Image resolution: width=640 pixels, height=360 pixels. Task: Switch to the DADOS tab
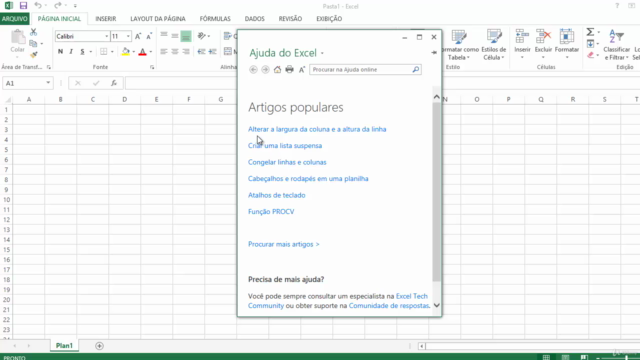click(x=255, y=19)
